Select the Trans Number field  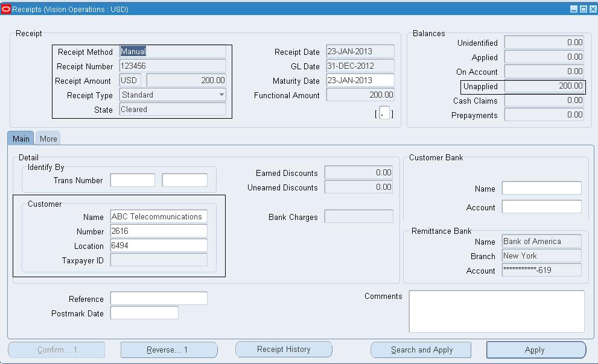pyautogui.click(x=132, y=180)
